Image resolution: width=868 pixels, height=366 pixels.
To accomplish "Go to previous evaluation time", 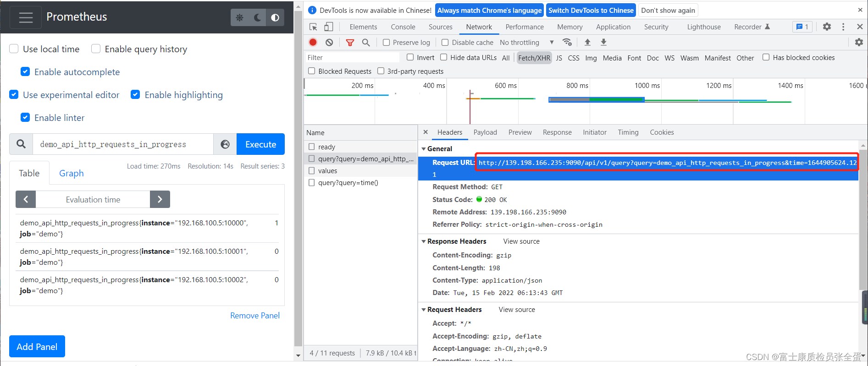I will [x=26, y=199].
